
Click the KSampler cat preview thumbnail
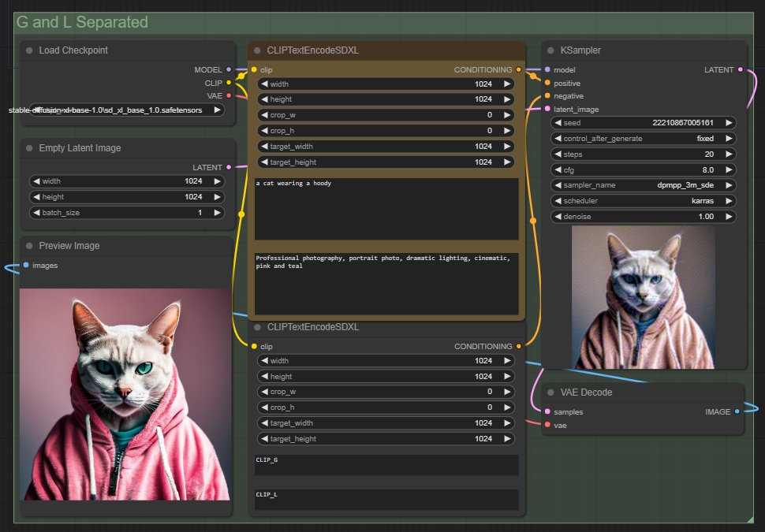pyautogui.click(x=644, y=297)
